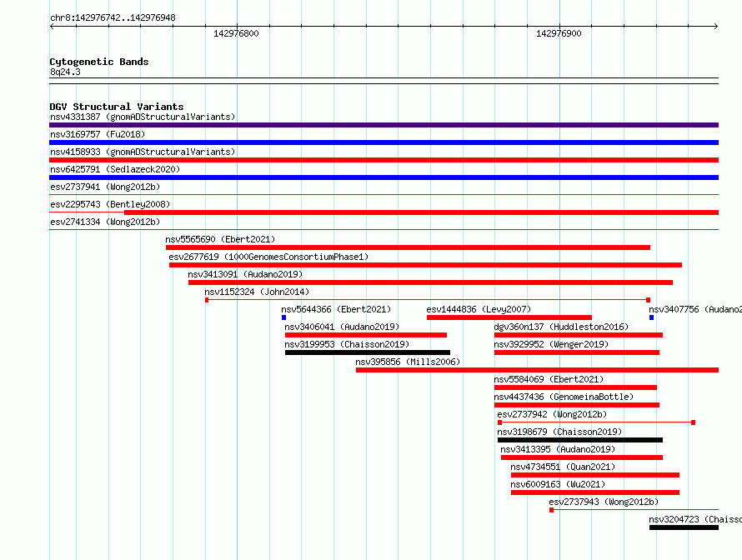
Task: Click thin line of esv2737942 Wong2012b
Action: 596,422
